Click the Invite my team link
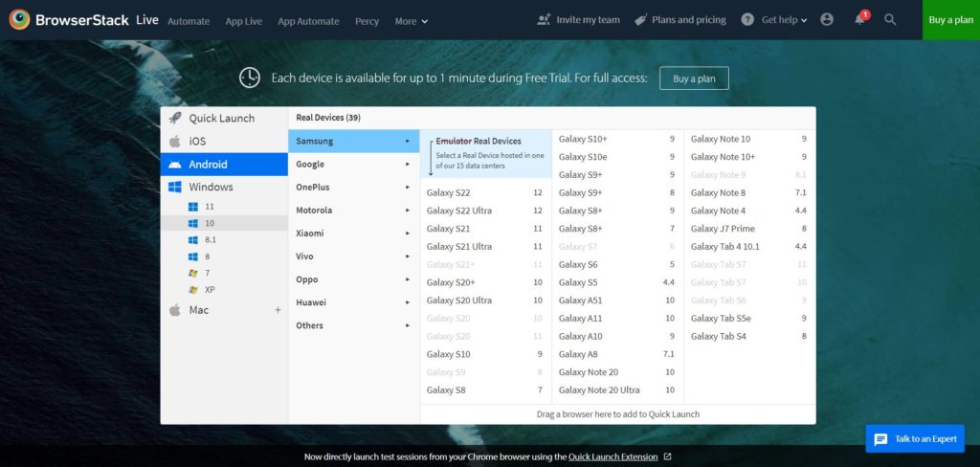 (x=579, y=20)
